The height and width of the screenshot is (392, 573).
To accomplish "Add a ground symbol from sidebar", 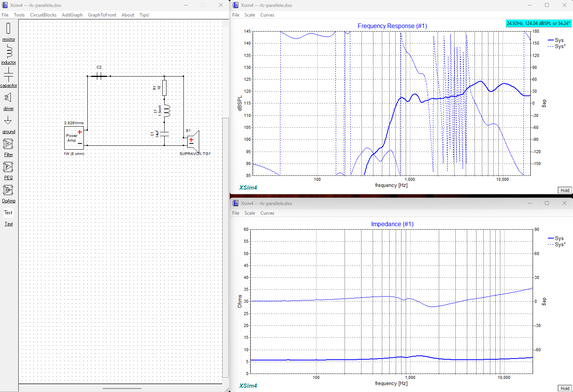I will pos(8,124).
